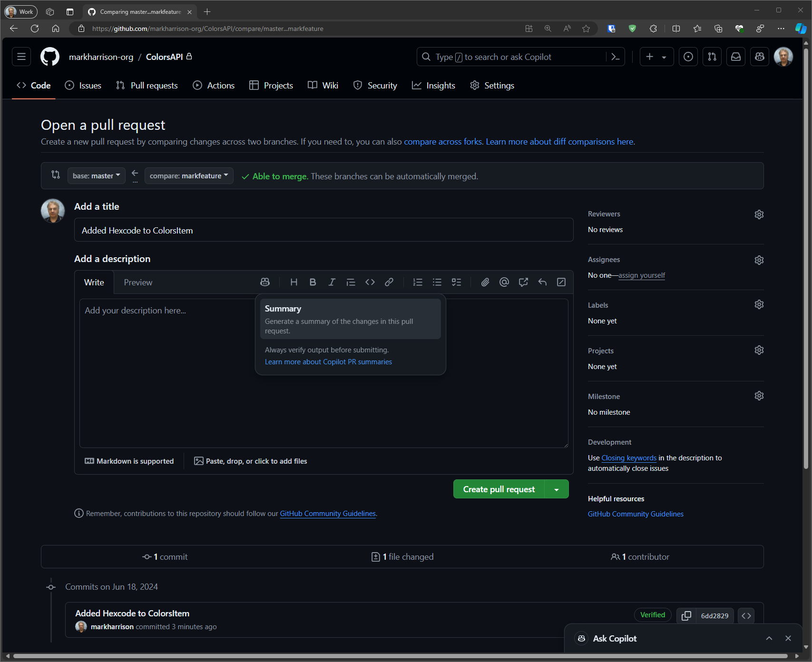
Task: Insert a numbered list
Action: 418,282
